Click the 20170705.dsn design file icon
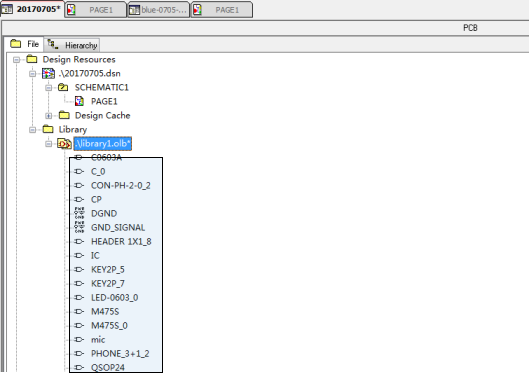 point(48,74)
